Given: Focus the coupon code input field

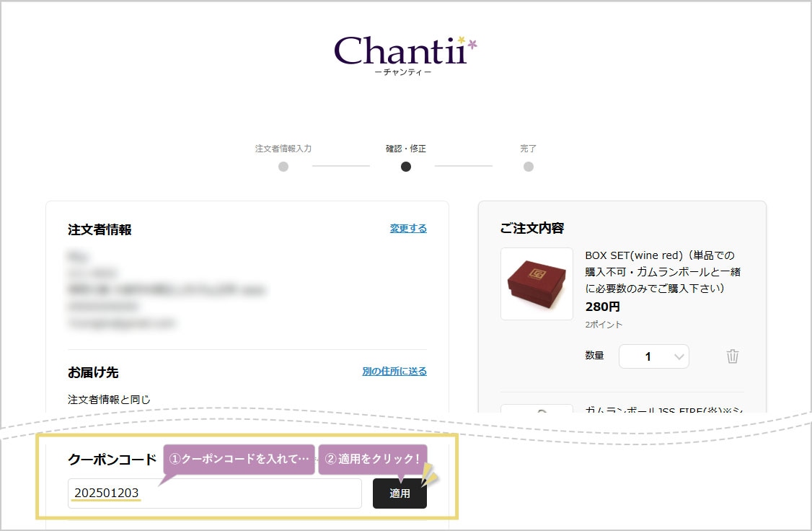Looking at the screenshot, I should [x=214, y=493].
